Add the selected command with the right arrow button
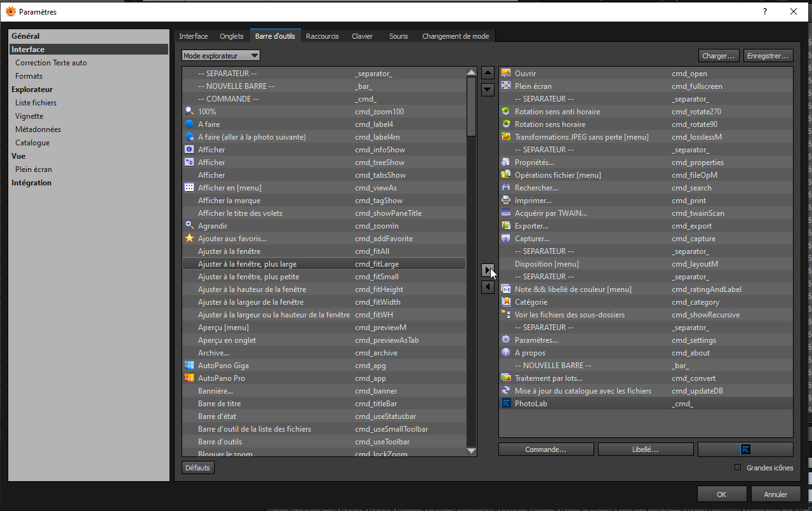Image resolution: width=812 pixels, height=511 pixels. pos(488,270)
